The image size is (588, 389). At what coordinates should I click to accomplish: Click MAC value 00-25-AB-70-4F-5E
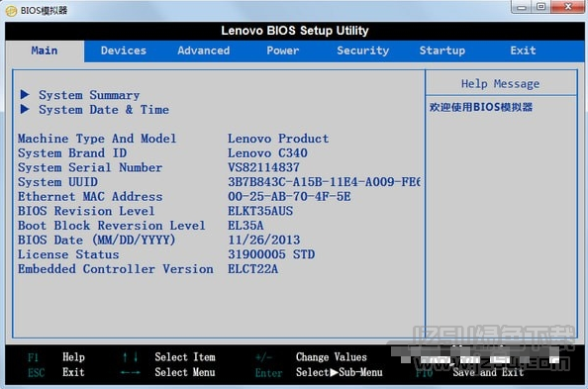point(289,197)
